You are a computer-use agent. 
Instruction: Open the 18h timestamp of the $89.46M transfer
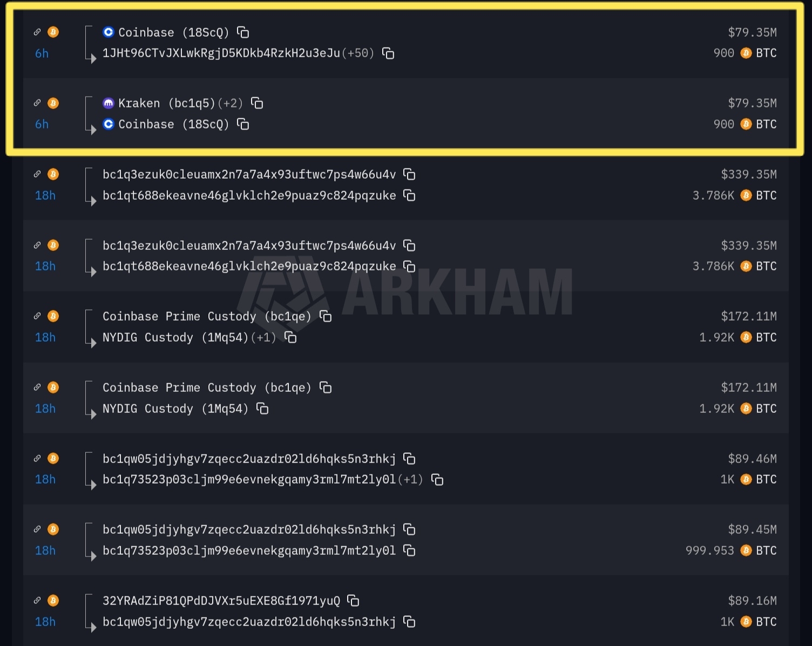pyautogui.click(x=45, y=479)
